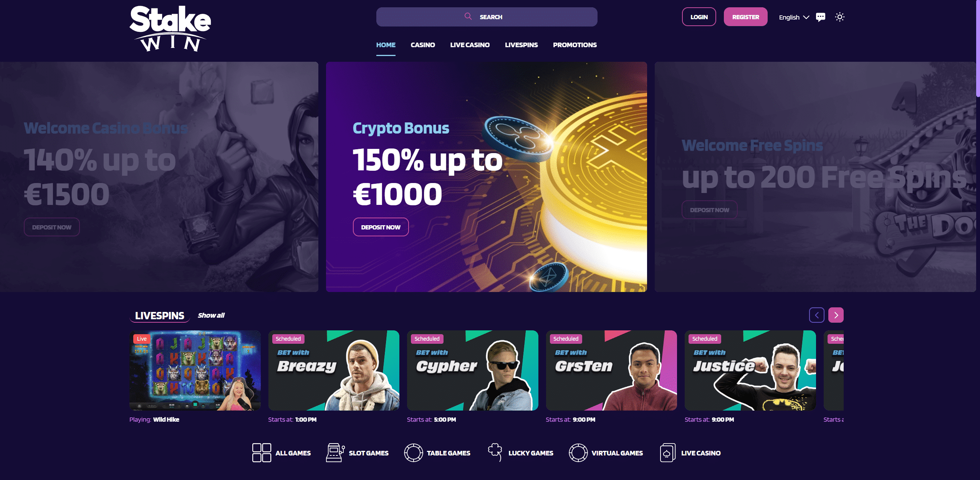Viewport: 980px width, 480px height.
Task: Go to previous Livespins with left arrow
Action: tap(817, 315)
